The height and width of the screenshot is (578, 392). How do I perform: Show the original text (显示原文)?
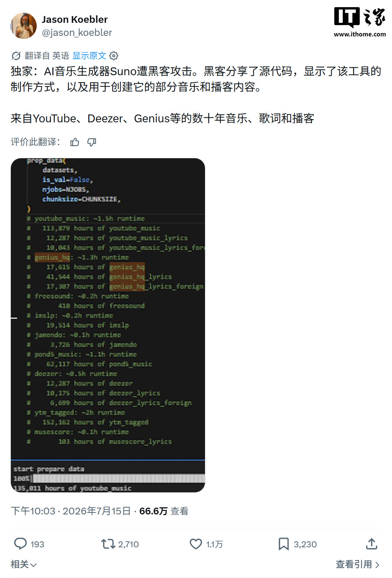[x=89, y=56]
